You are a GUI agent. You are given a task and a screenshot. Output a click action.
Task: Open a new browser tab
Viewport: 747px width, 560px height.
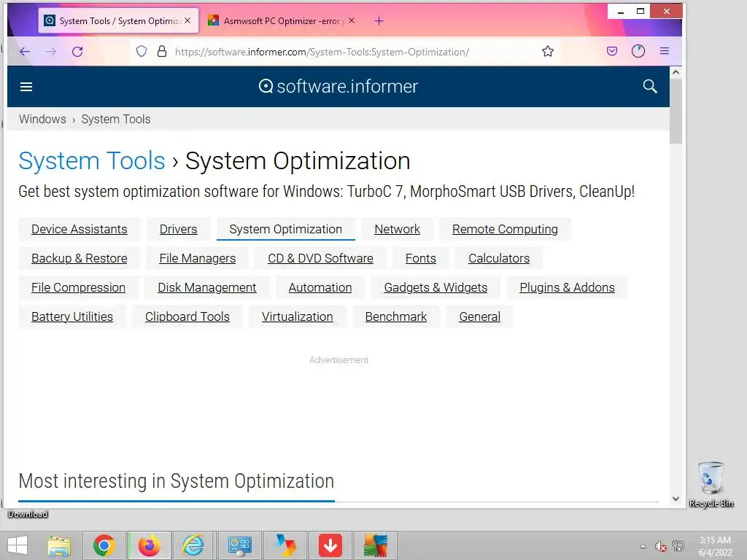379,21
